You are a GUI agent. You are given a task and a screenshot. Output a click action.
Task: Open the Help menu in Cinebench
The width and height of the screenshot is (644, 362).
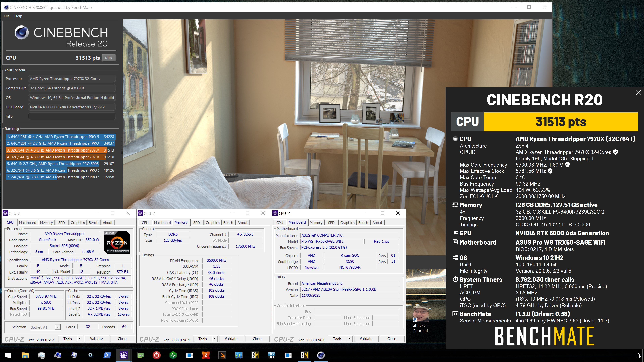[18, 16]
